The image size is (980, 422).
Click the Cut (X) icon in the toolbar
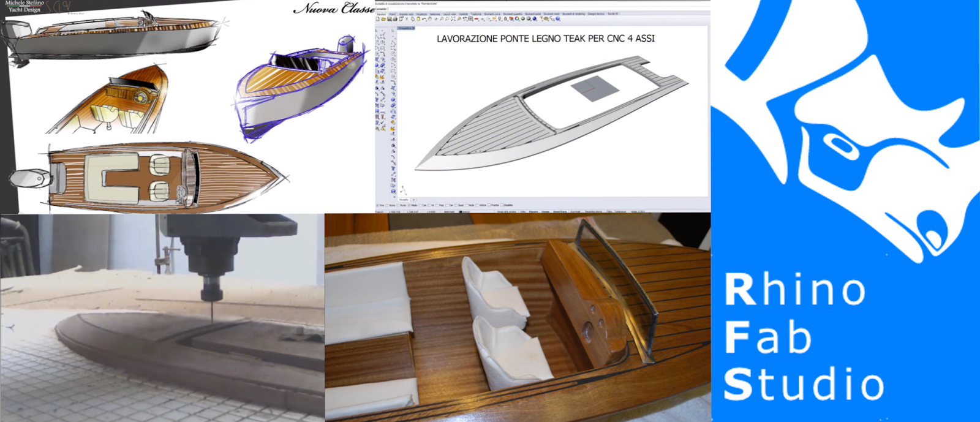407,19
